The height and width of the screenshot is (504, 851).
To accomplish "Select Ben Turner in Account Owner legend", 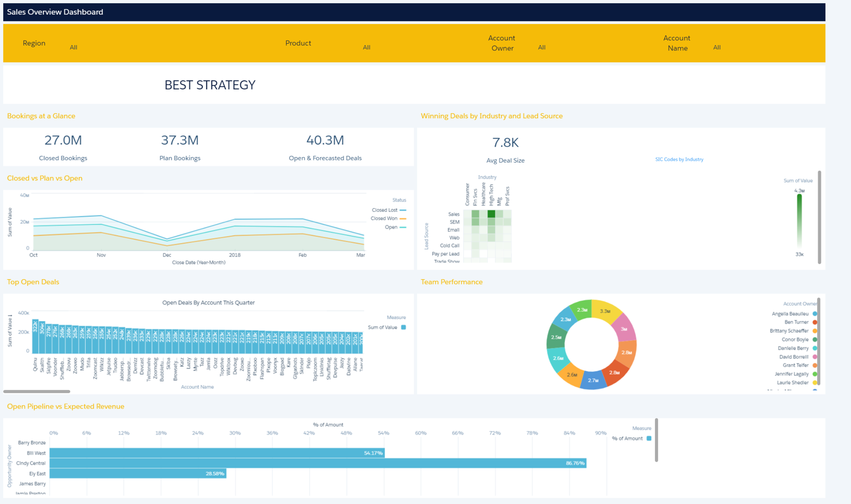I will pyautogui.click(x=800, y=322).
